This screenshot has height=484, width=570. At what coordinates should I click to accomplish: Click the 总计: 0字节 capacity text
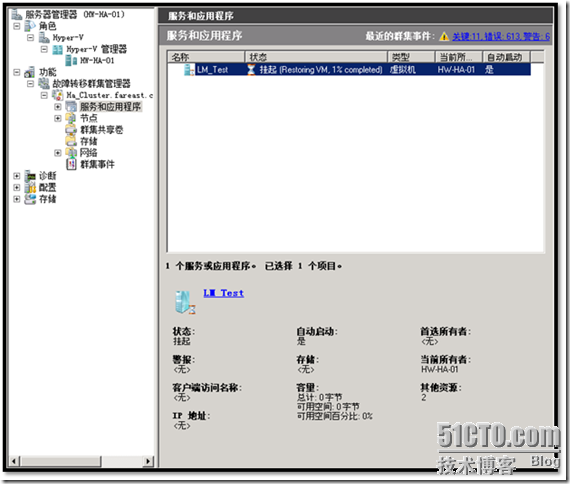pyautogui.click(x=320, y=397)
